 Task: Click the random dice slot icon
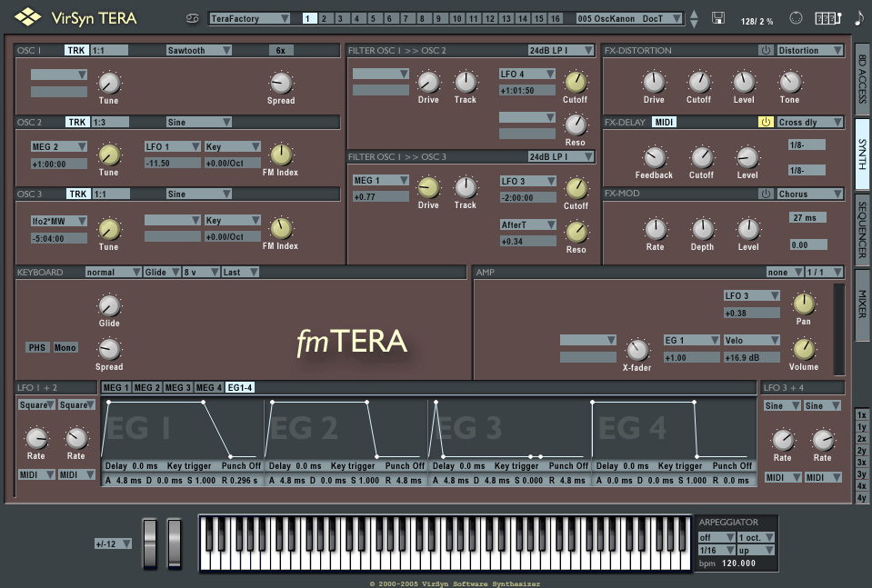tap(827, 18)
